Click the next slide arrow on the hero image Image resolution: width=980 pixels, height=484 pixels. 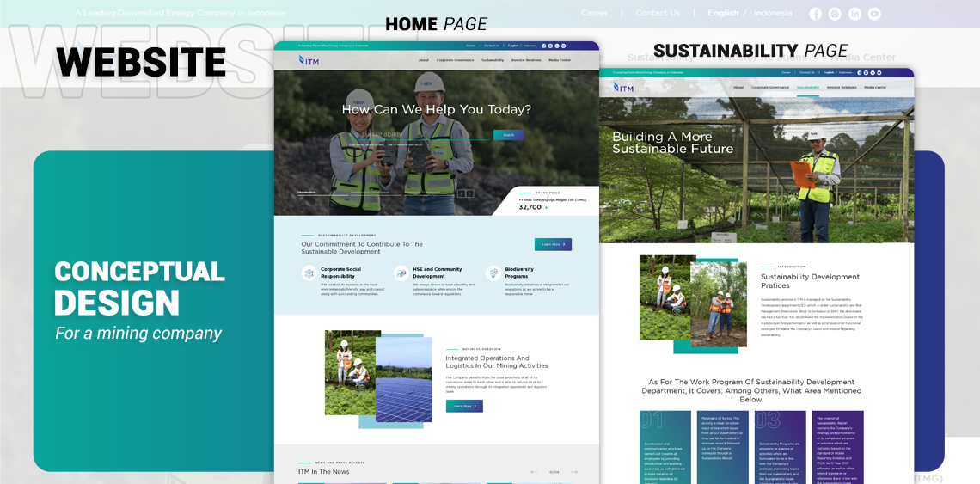[470, 193]
